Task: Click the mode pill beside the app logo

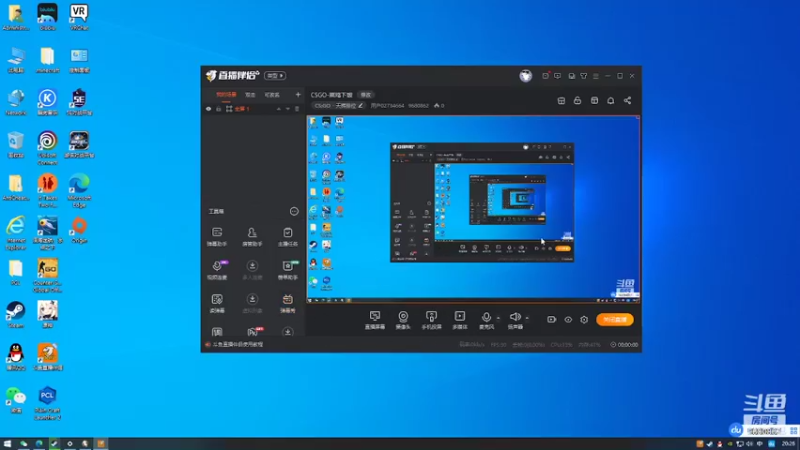Action: click(x=275, y=76)
